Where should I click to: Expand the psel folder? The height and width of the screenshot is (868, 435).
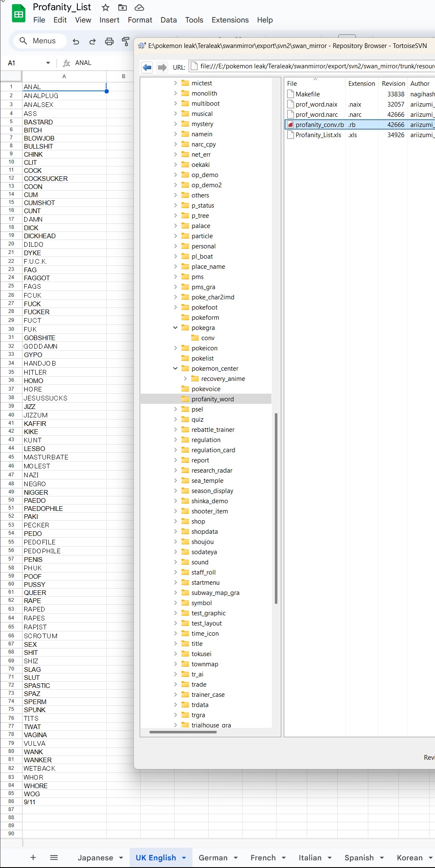(x=175, y=409)
